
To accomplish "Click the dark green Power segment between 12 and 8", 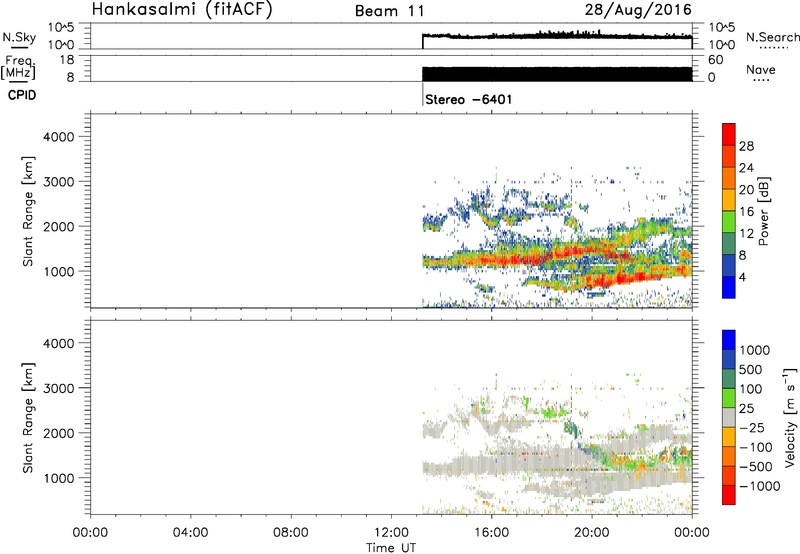I will coord(729,243).
